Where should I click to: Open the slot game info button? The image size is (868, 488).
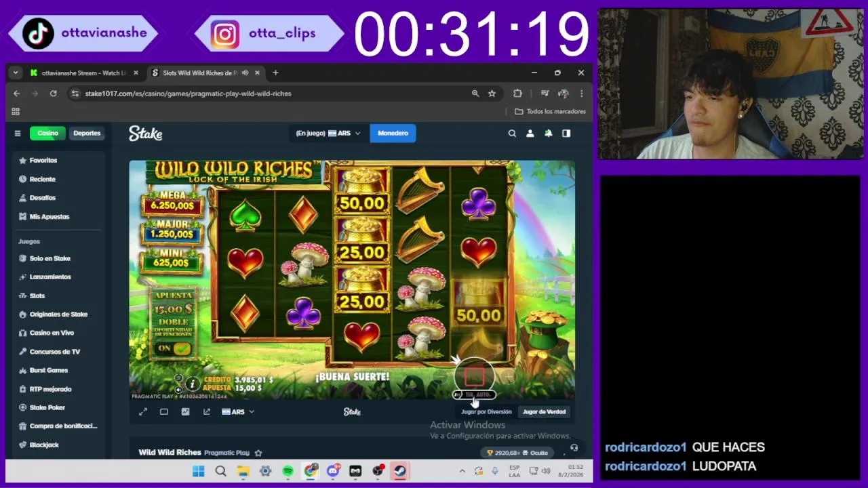(x=192, y=384)
